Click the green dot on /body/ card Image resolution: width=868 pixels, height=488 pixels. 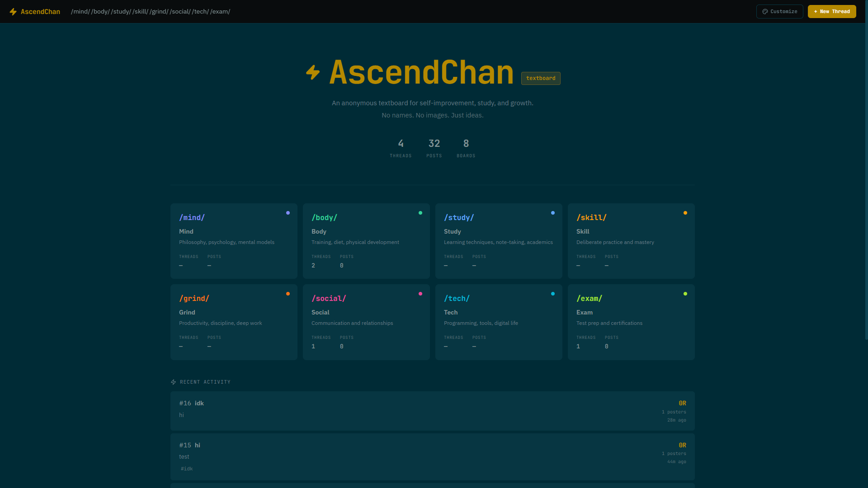(420, 213)
